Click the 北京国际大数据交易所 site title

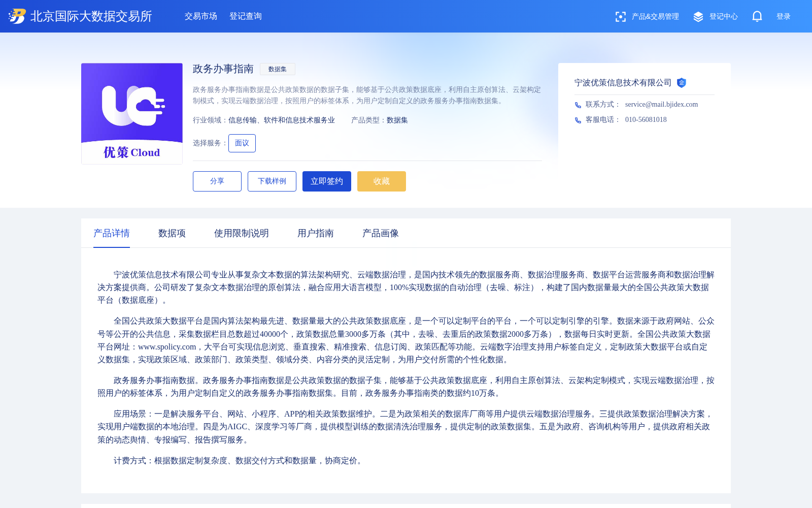[x=91, y=16]
